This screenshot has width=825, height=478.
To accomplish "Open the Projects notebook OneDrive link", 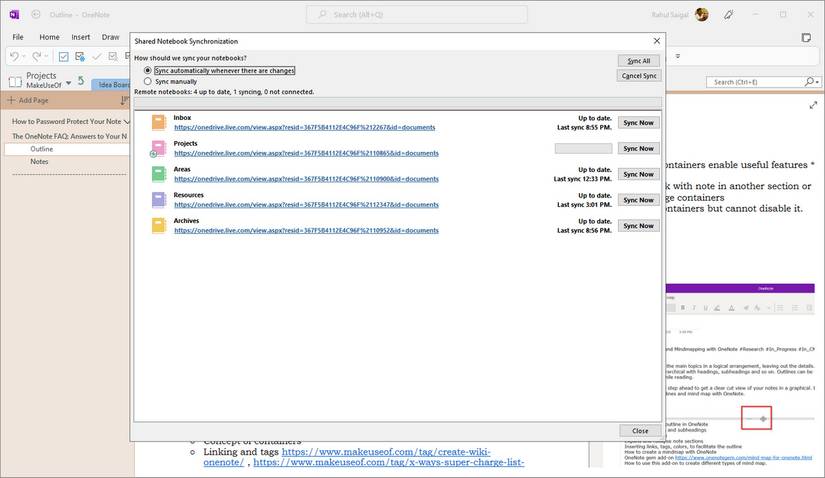I will pyautogui.click(x=306, y=153).
